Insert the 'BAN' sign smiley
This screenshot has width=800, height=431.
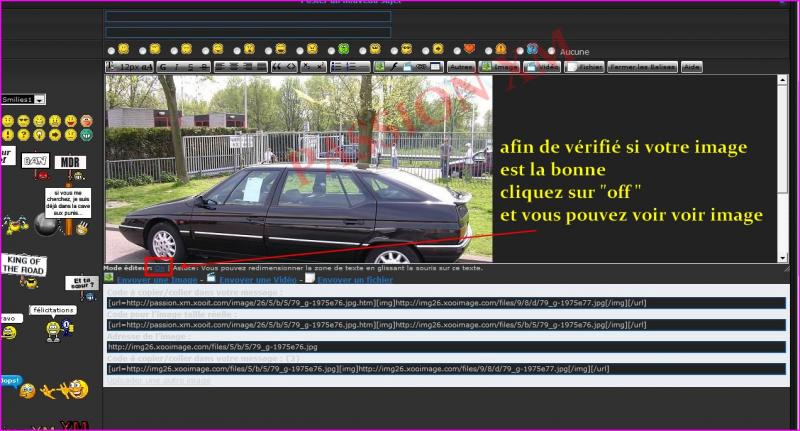(x=36, y=166)
